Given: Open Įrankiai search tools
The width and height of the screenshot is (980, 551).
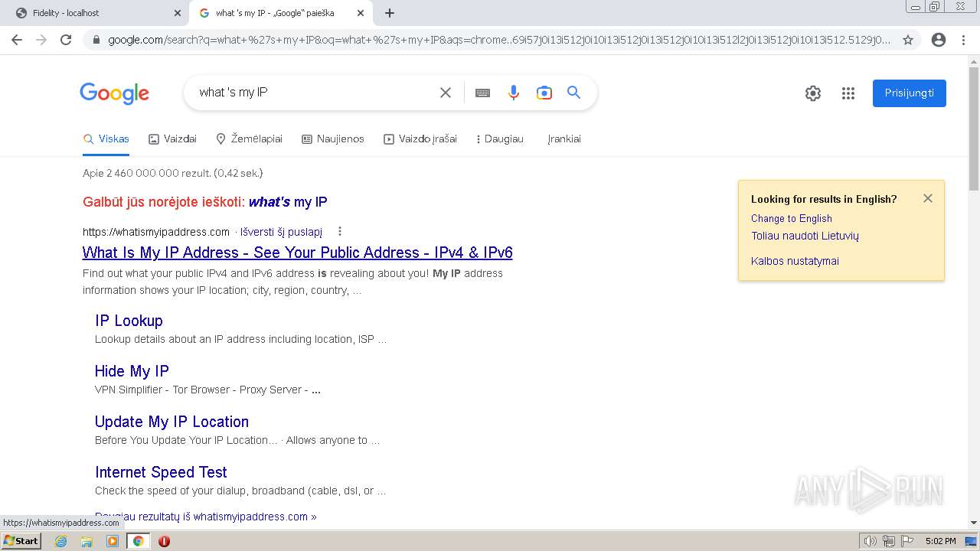Looking at the screenshot, I should [x=564, y=139].
